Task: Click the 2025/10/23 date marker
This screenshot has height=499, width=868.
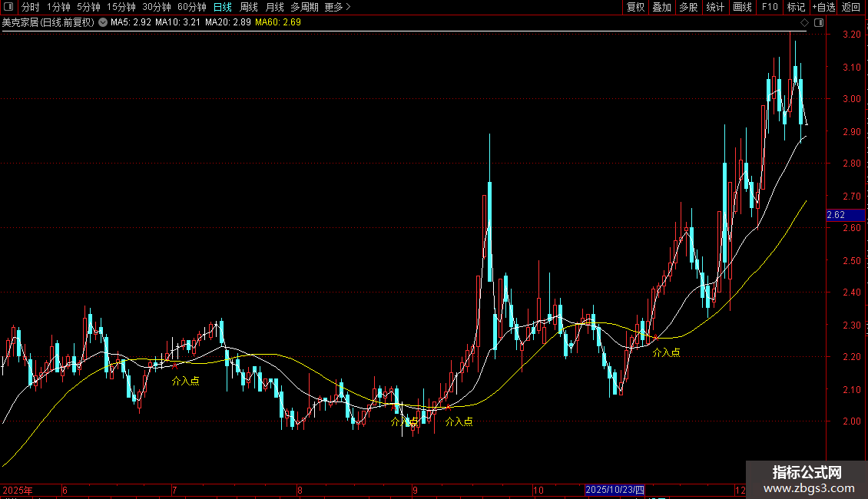Action: (x=615, y=490)
